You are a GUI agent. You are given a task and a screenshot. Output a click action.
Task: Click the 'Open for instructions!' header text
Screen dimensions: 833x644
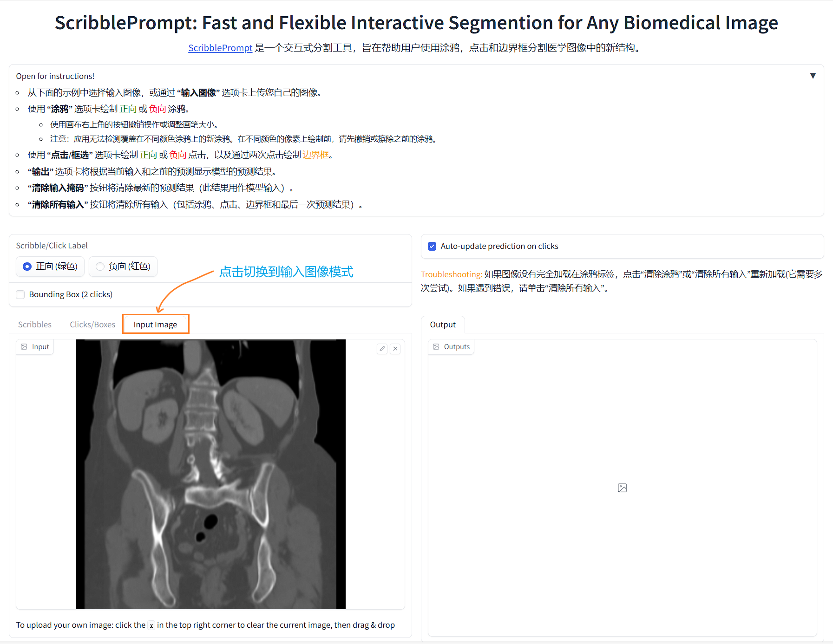tap(55, 76)
